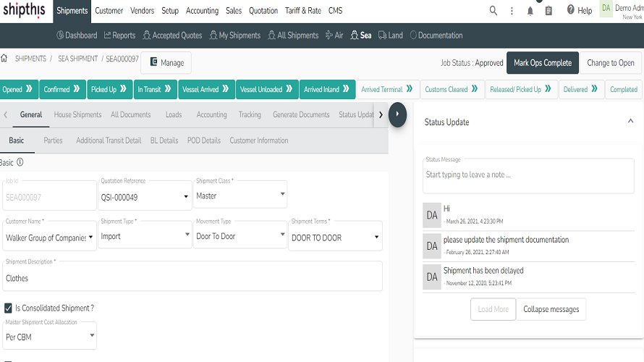Open the Quotation top menu
Image resolution: width=644 pixels, height=362 pixels.
point(263,11)
